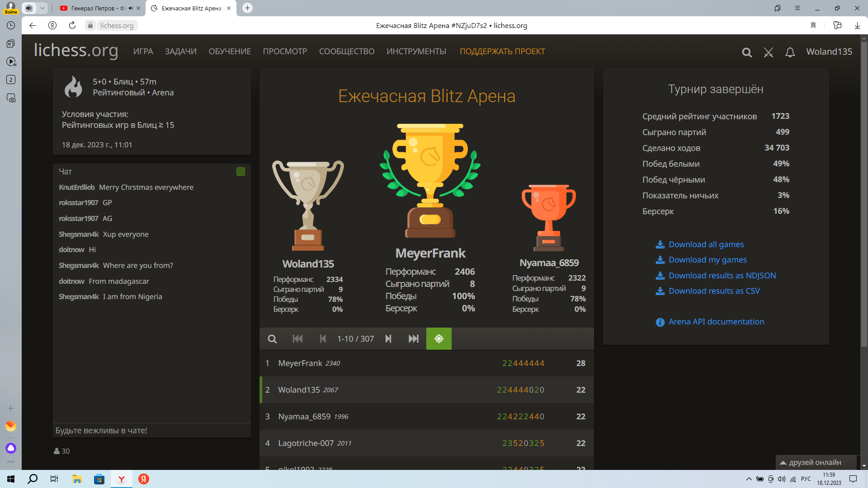Viewport: 868px width, 488px height.
Task: Open MeyerFrank podium name
Action: 430,253
